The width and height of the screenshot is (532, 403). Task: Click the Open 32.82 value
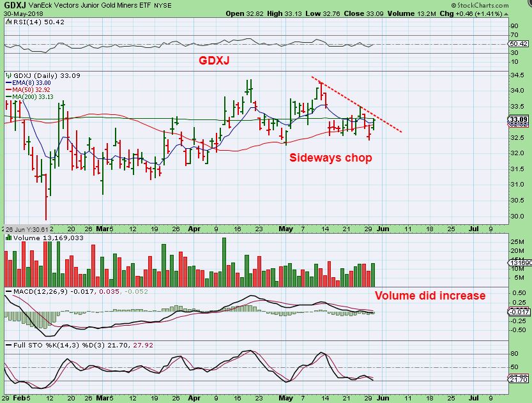(x=245, y=13)
